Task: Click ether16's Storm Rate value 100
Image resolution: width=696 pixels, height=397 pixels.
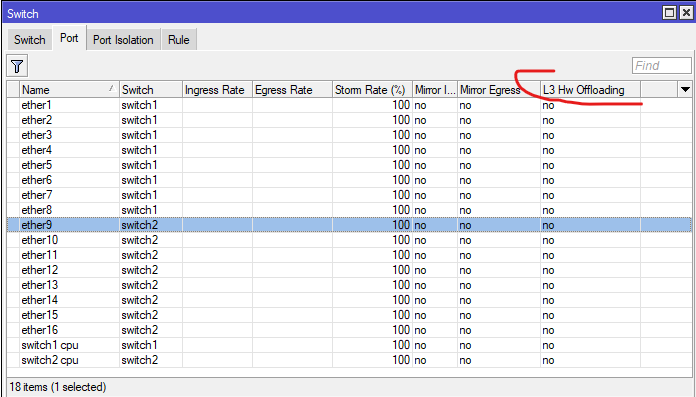Action: 401,330
